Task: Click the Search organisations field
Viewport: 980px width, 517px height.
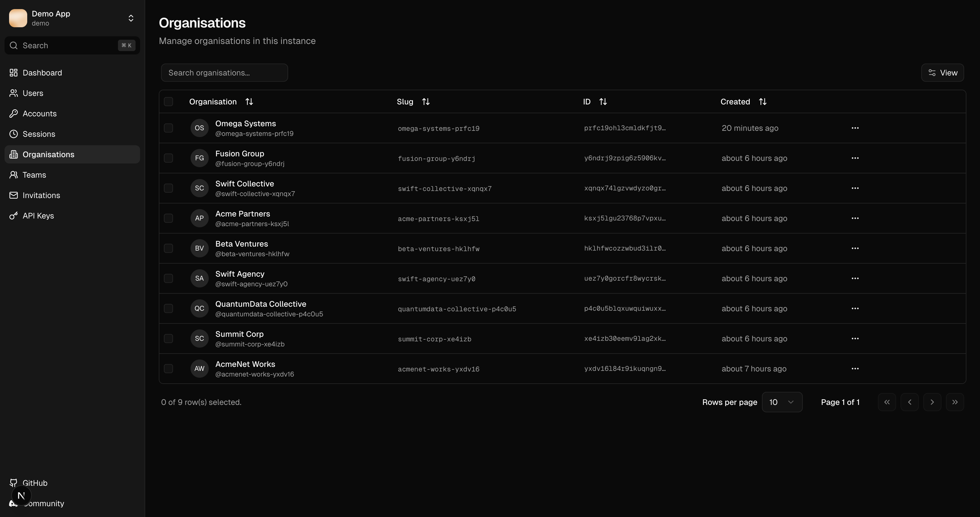Action: (x=224, y=72)
